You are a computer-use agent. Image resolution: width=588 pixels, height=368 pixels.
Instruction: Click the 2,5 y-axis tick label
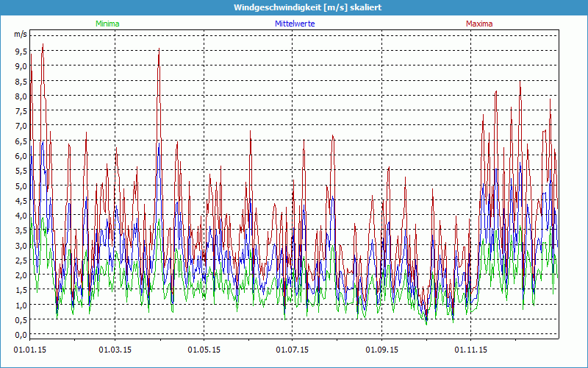[x=21, y=261]
